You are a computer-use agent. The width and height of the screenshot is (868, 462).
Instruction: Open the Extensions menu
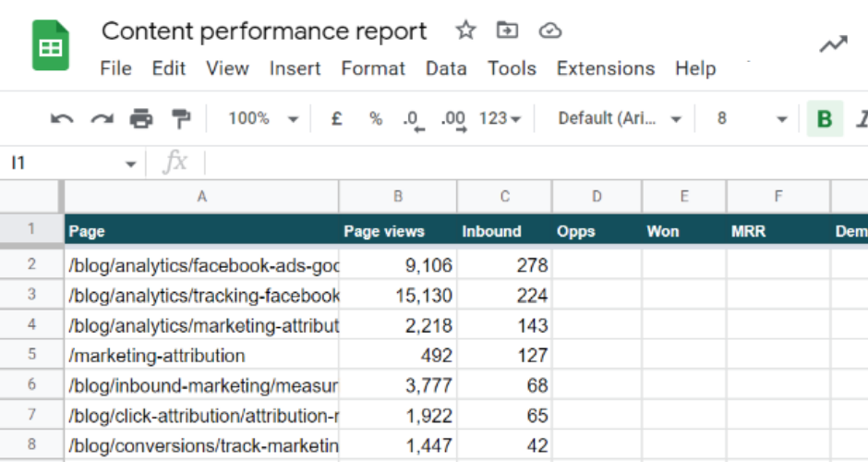(606, 68)
